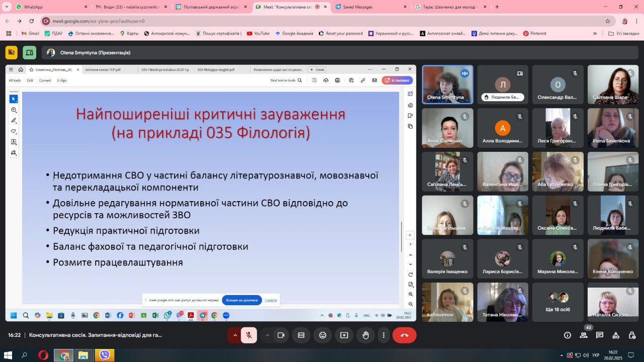Open Viber from Windows taskbar
This screenshot has width=644, height=362.
click(x=105, y=355)
